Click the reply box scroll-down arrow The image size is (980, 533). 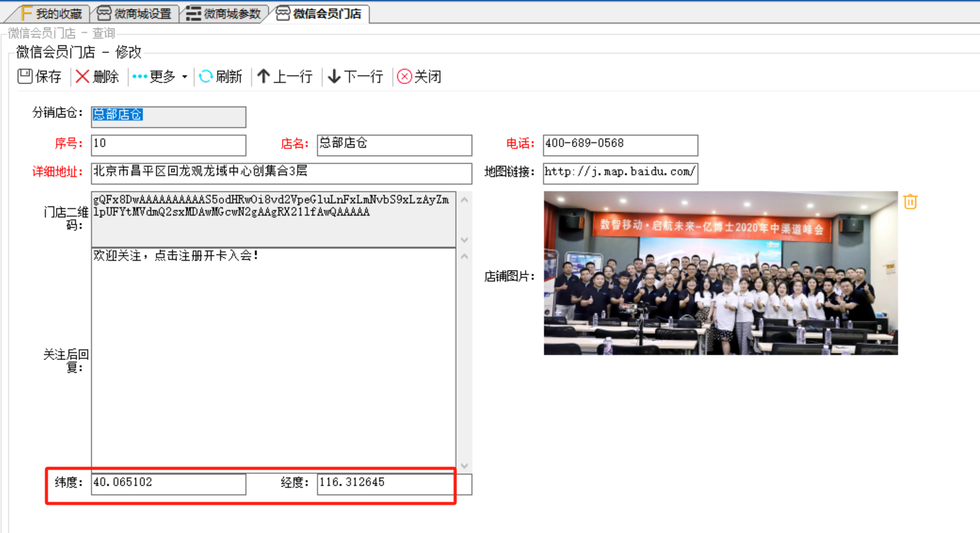click(465, 466)
